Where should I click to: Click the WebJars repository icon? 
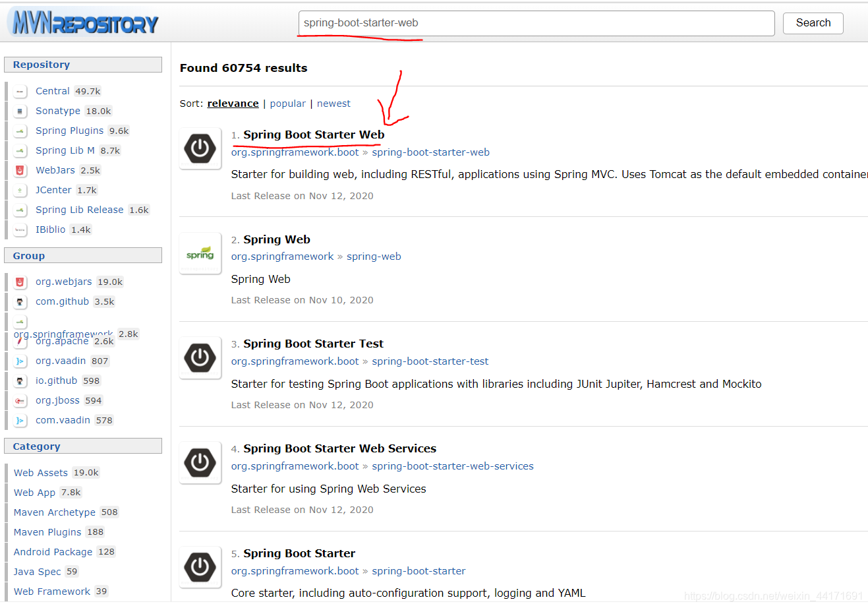20,171
